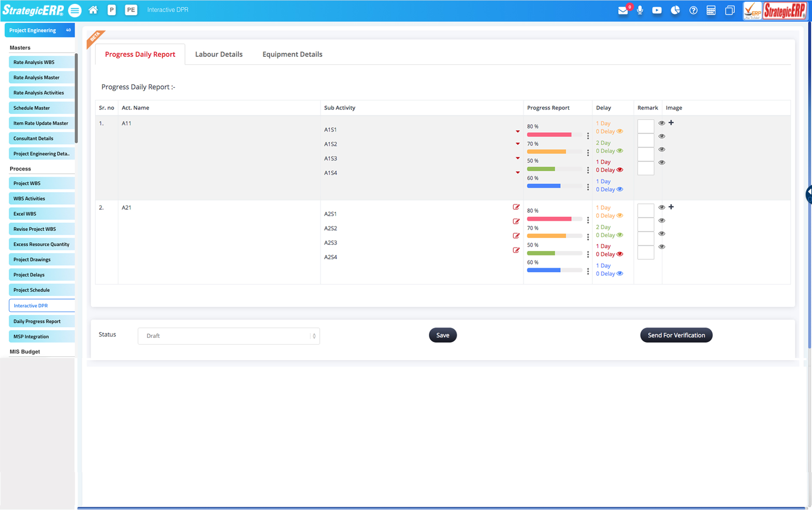812x510 pixels.
Task: Switch to the Labour Details tab
Action: (219, 54)
